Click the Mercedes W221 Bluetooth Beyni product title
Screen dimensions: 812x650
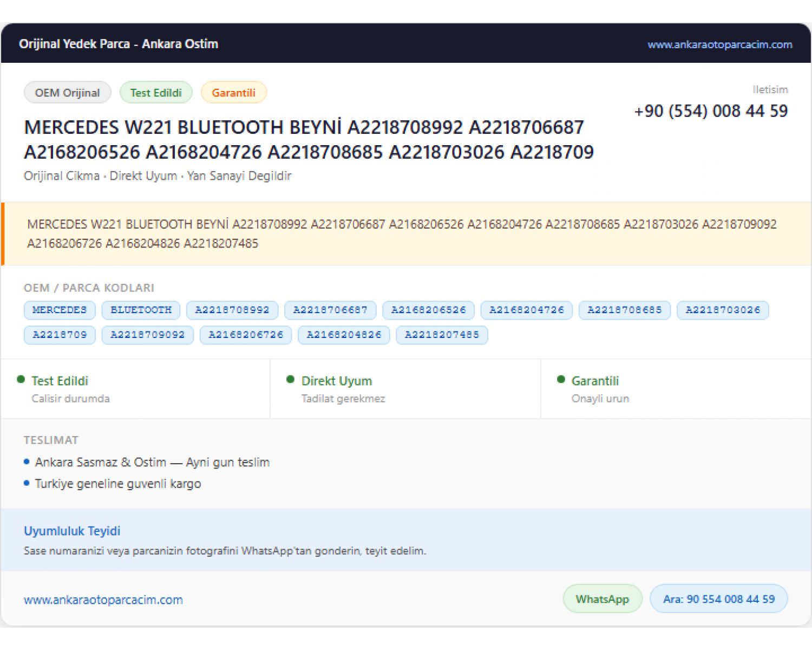click(x=309, y=140)
